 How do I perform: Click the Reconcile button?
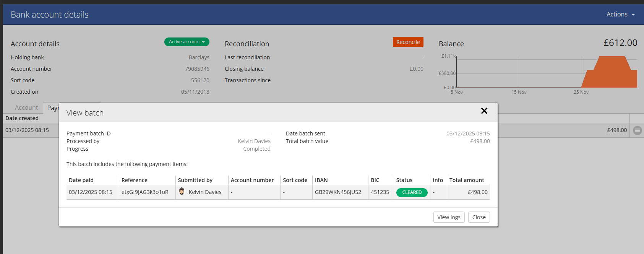coord(408,42)
